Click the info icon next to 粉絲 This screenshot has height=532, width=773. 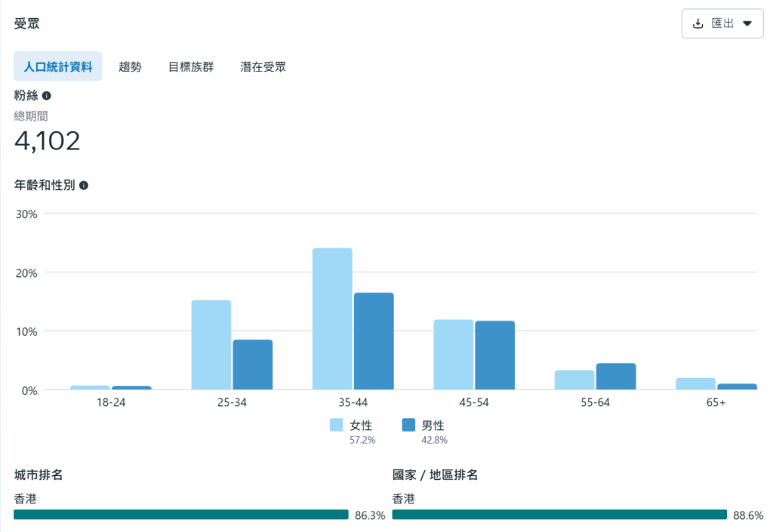pos(47,96)
